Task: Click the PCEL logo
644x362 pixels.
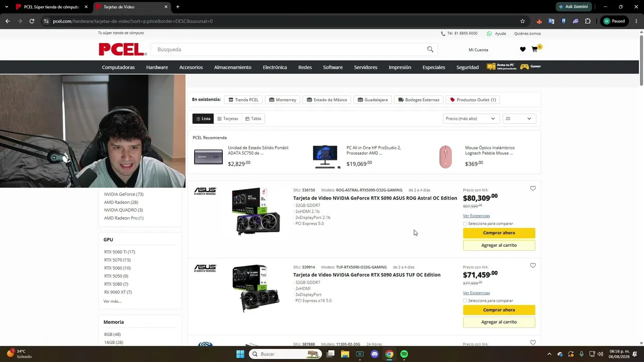Action: [123, 49]
